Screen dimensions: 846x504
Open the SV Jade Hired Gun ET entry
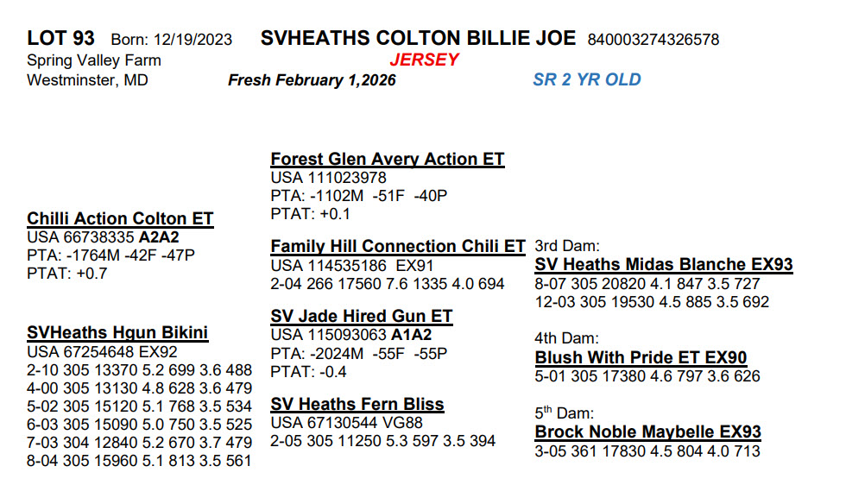point(361,317)
